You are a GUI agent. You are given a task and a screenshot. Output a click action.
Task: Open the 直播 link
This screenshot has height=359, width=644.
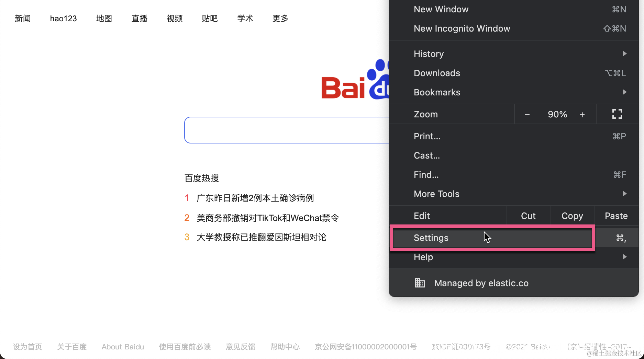(140, 19)
